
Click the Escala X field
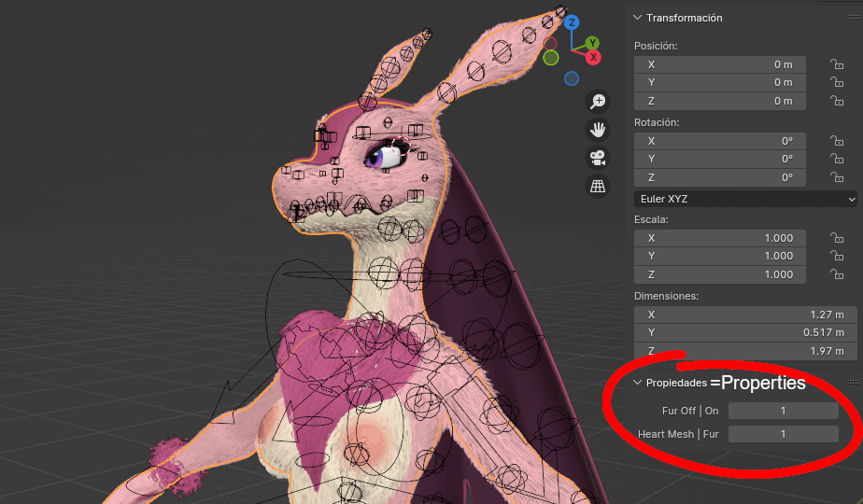(720, 238)
